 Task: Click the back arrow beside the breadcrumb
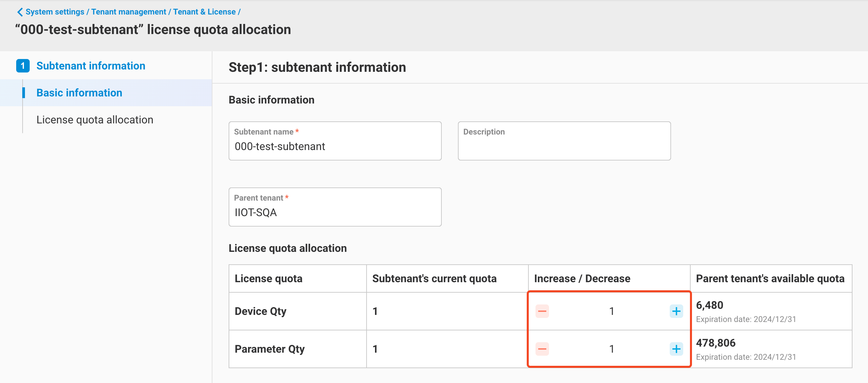pyautogui.click(x=20, y=12)
